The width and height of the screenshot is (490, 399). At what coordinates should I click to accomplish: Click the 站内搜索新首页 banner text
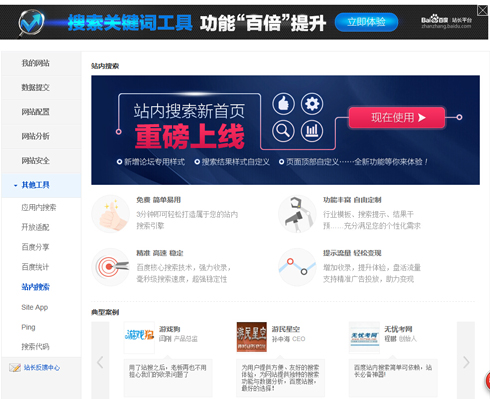[189, 111]
